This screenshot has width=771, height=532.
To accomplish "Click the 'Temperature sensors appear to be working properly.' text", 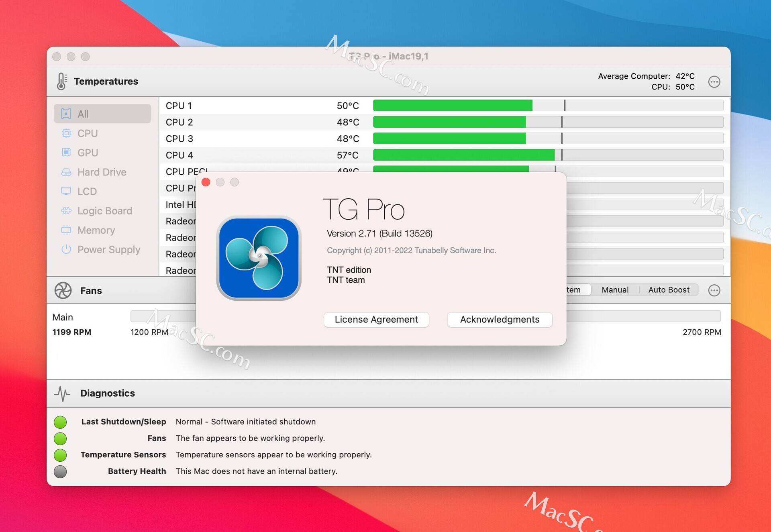I will (x=274, y=455).
